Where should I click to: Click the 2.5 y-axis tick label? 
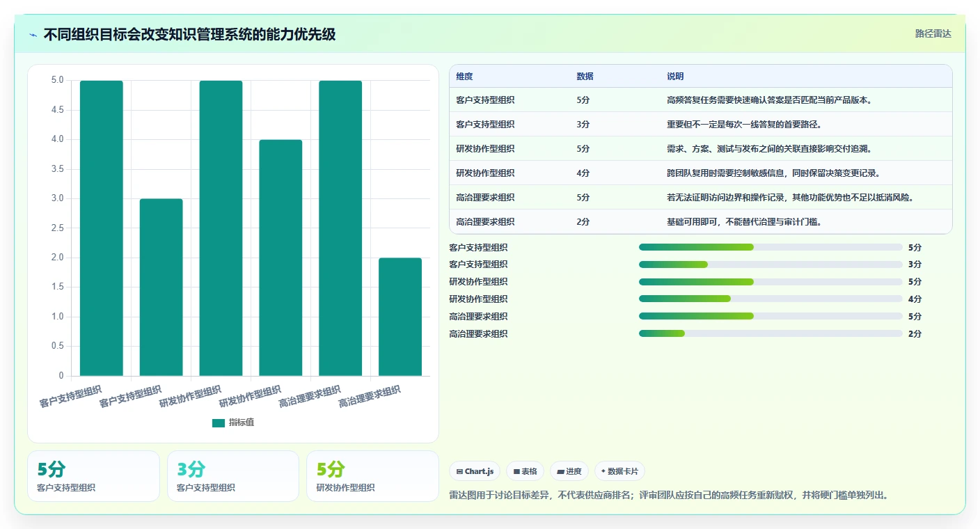57,228
